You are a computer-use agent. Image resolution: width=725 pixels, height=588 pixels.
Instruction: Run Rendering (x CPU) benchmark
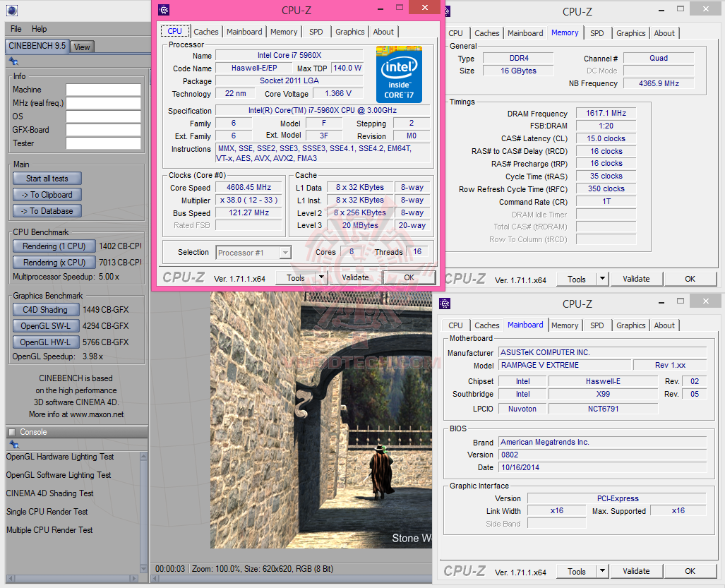point(54,263)
